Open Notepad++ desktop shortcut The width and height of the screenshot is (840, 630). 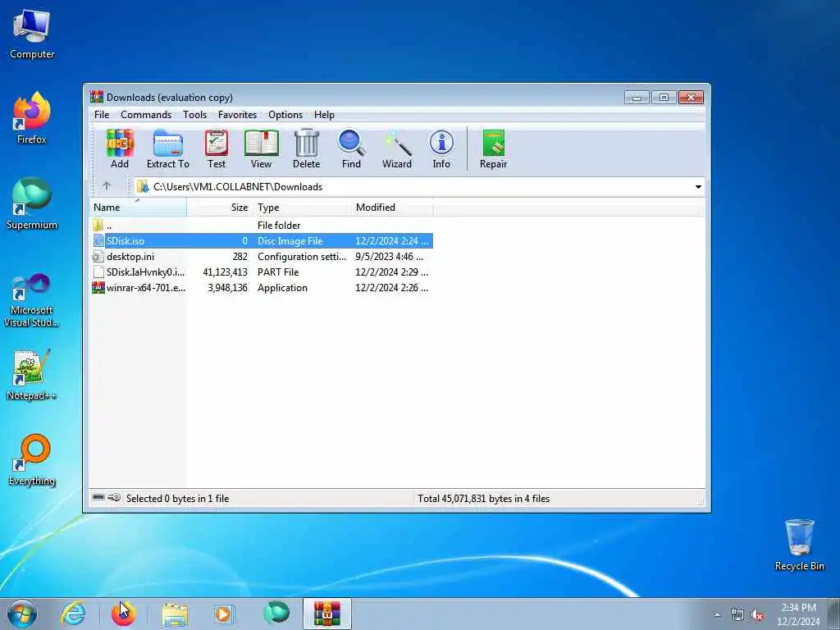click(x=32, y=375)
